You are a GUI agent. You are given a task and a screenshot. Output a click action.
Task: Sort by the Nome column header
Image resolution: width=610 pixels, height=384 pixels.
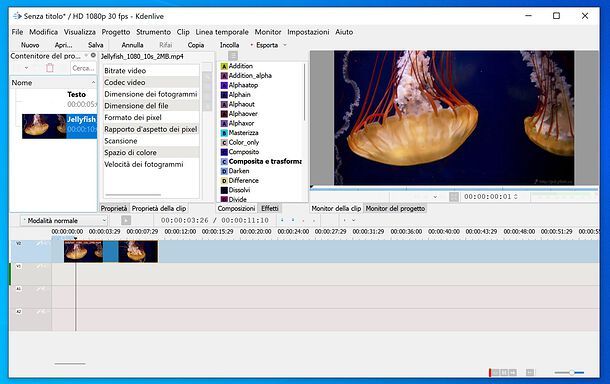53,83
